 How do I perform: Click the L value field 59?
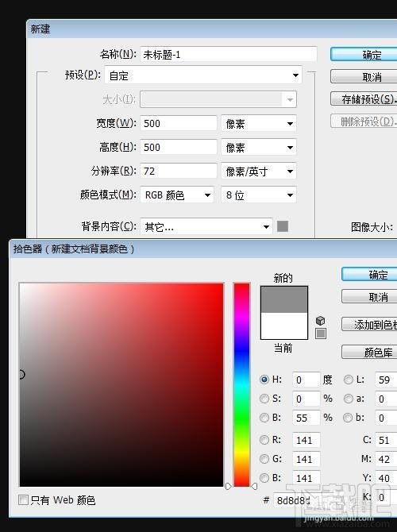click(386, 380)
